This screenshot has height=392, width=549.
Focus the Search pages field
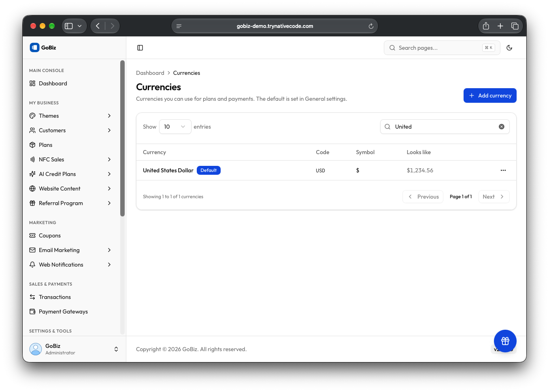(442, 48)
